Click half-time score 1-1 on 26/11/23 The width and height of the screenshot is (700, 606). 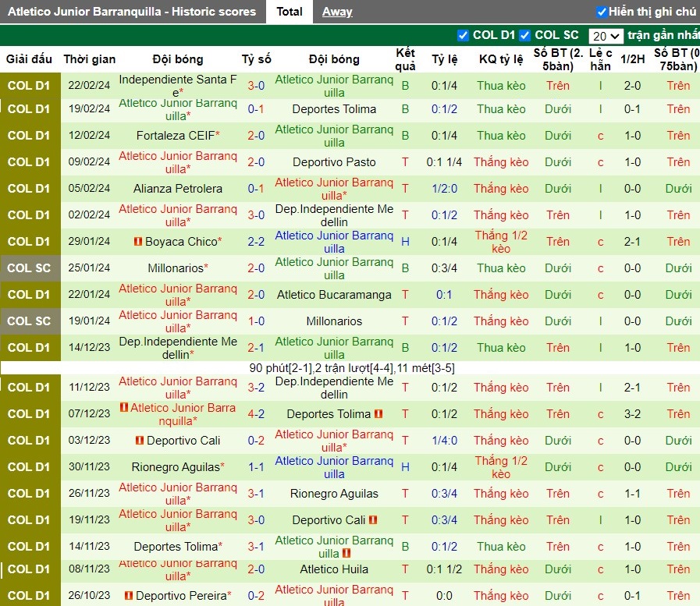click(x=633, y=494)
